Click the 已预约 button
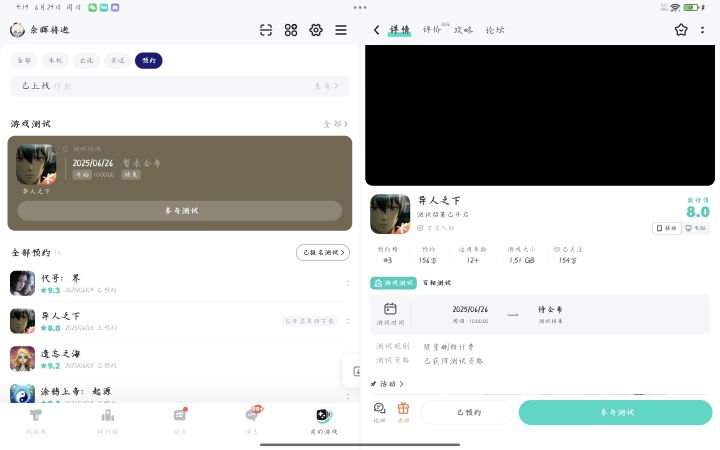 tap(467, 412)
